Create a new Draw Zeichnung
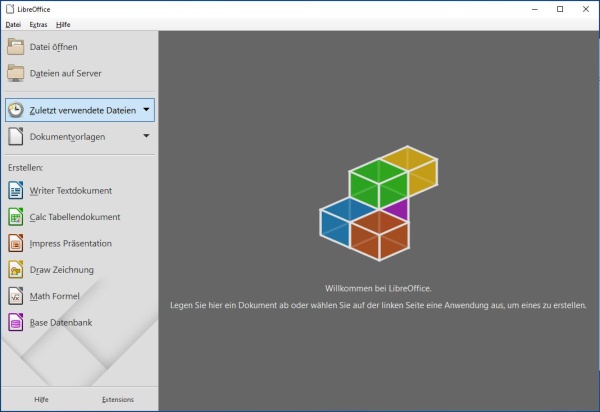 tap(62, 270)
